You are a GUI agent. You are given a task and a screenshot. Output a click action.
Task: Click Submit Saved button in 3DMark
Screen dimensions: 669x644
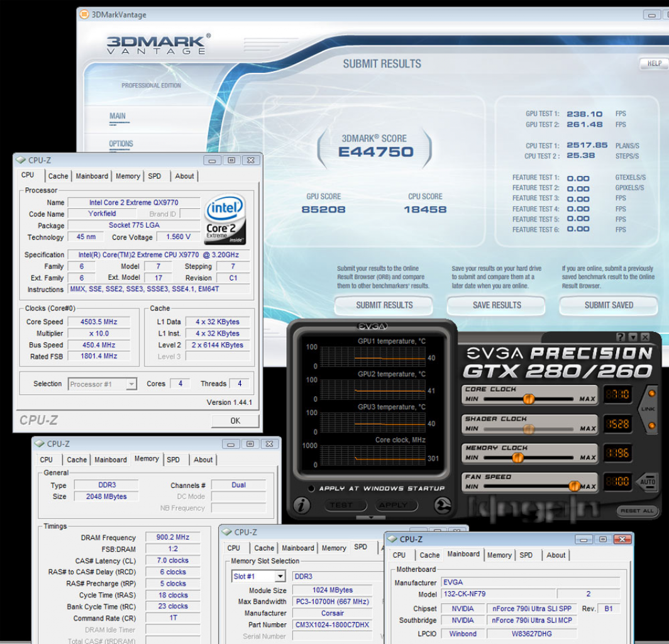pyautogui.click(x=609, y=305)
